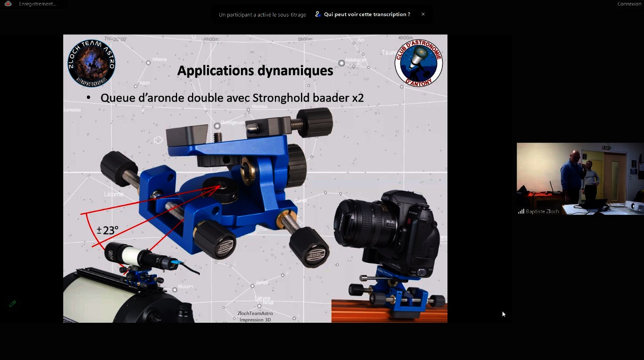644x360 pixels.
Task: Dismiss the subtitle notification banner
Action: point(423,14)
